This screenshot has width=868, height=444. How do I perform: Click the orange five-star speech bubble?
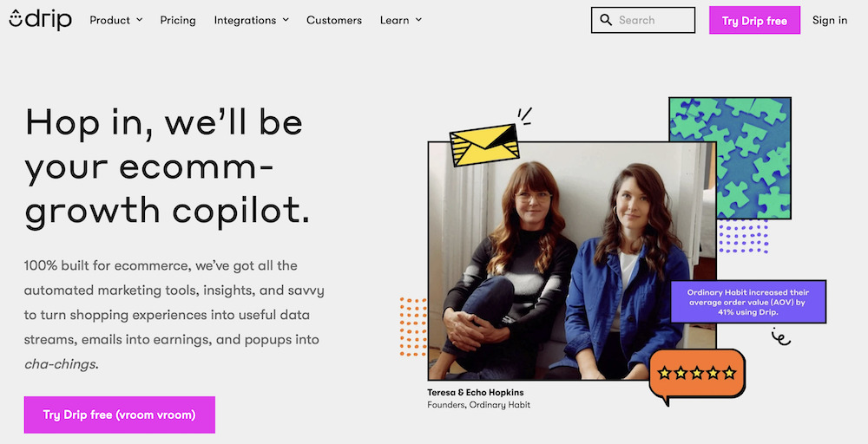coord(697,374)
